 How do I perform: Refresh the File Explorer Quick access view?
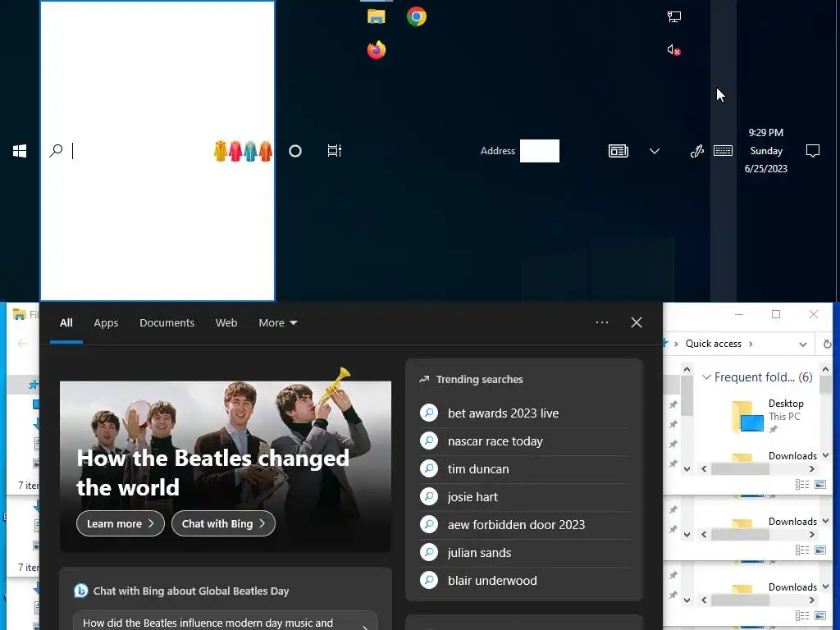pos(827,344)
